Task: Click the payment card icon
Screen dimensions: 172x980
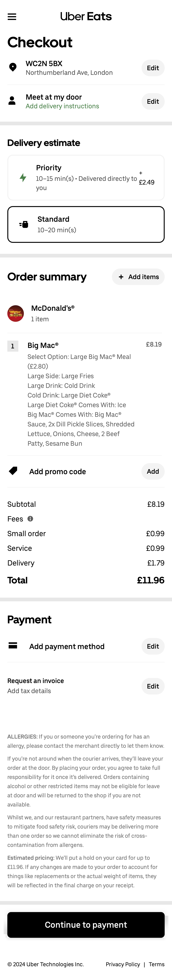Action: 13,646
